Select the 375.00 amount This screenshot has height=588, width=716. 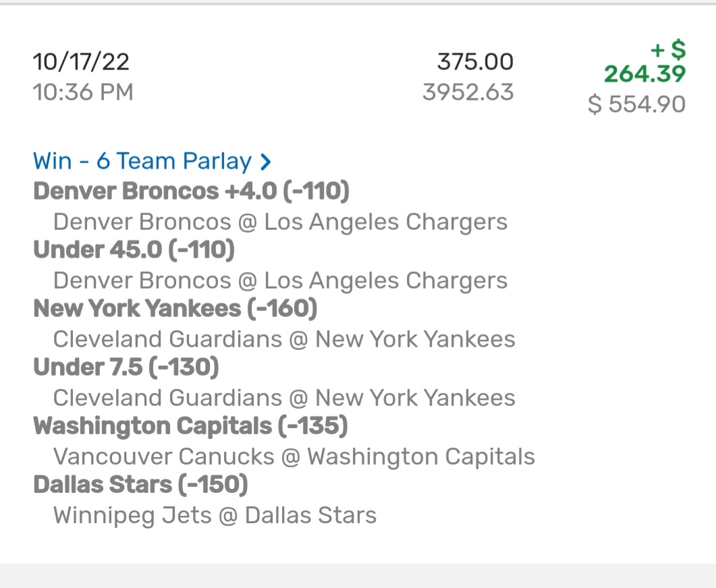click(x=475, y=62)
